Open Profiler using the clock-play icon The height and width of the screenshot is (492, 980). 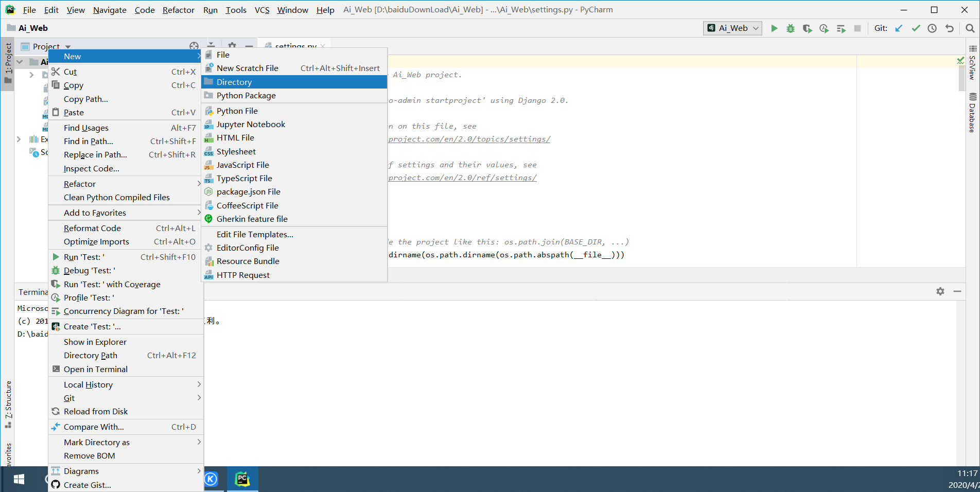pyautogui.click(x=824, y=28)
